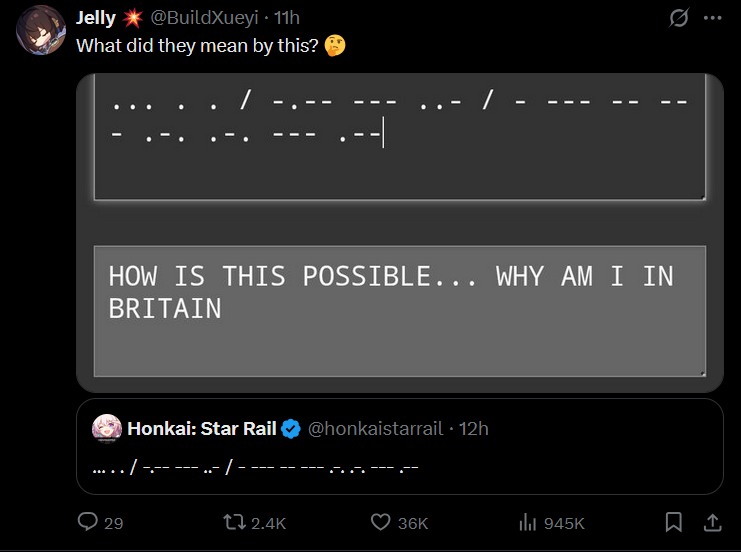Click the Grok slashed-circle icon
Screen dimensions: 741x552
679,18
